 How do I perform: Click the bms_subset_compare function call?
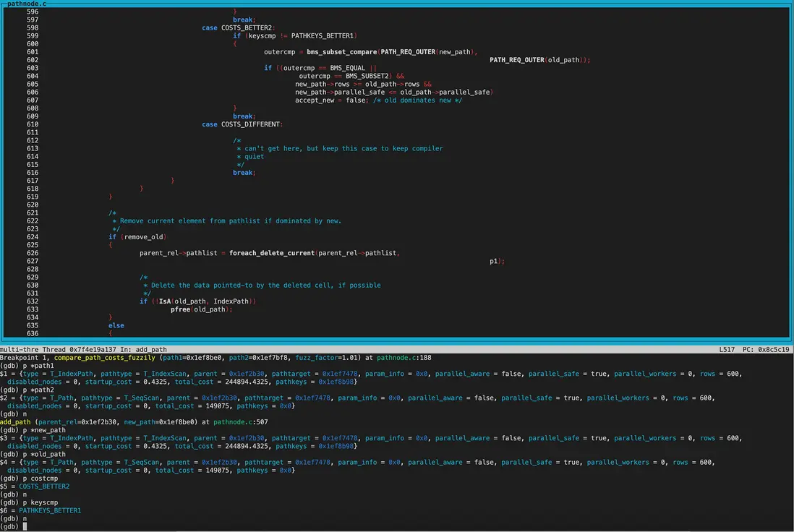click(x=342, y=52)
